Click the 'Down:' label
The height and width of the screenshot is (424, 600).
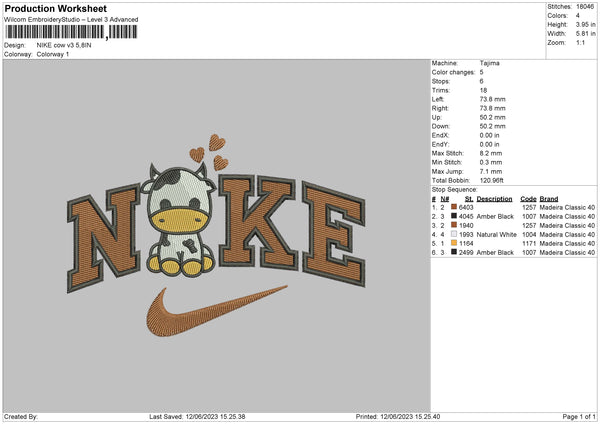441,126
